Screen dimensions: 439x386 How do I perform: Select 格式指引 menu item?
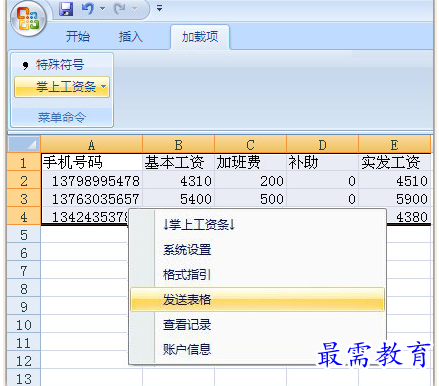(187, 275)
